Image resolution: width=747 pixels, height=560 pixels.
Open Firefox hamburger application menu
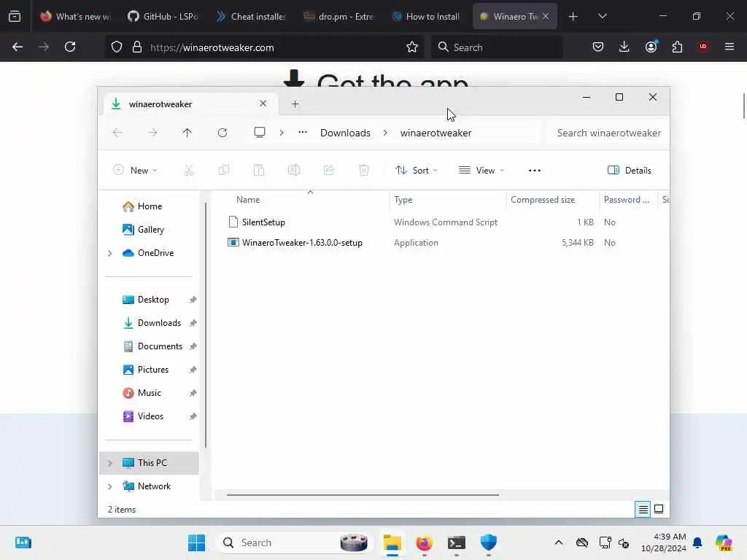tap(729, 47)
